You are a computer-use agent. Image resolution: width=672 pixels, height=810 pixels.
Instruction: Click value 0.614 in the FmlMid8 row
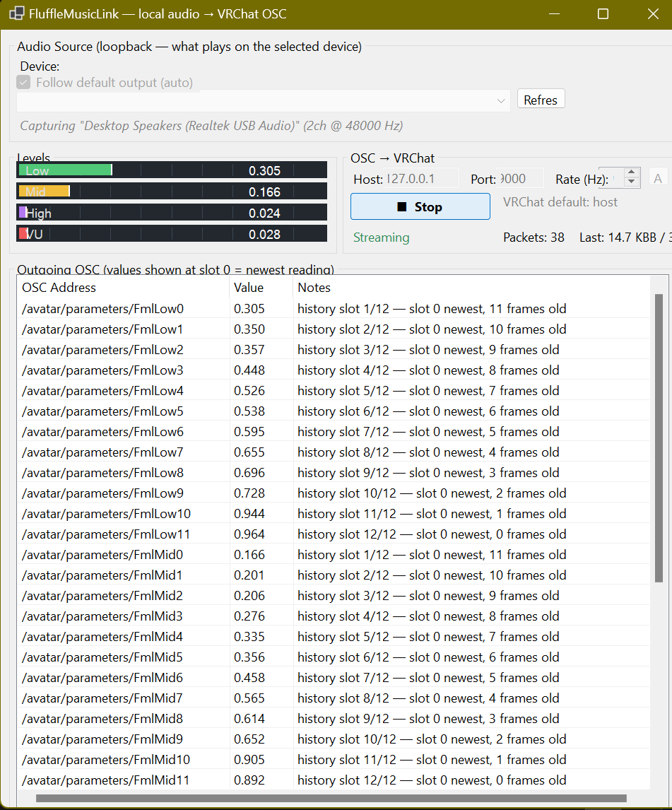[x=249, y=719]
